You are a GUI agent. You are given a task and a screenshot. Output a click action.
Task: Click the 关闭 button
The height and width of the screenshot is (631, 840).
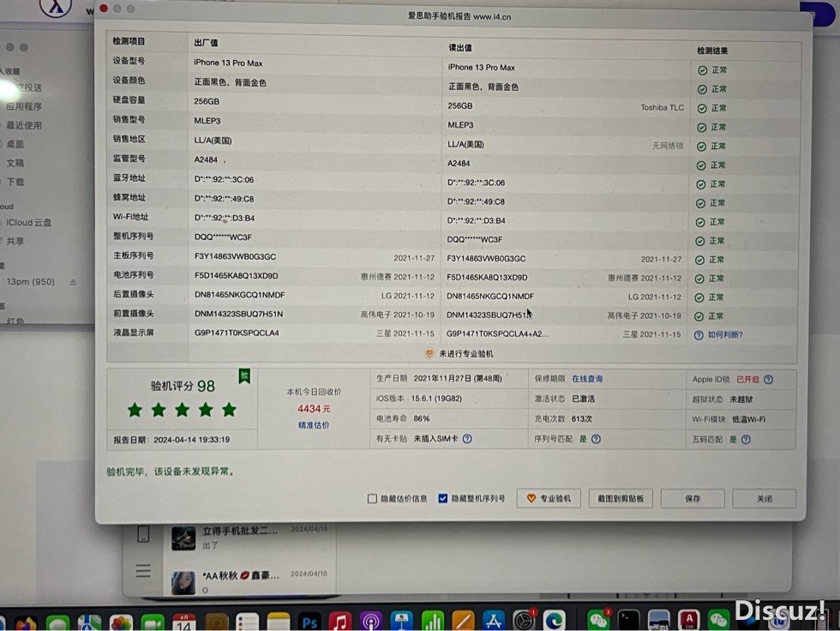coord(764,499)
